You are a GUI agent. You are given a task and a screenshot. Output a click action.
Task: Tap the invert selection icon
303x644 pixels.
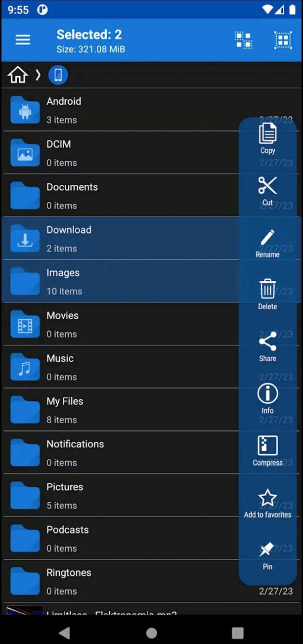click(x=243, y=40)
